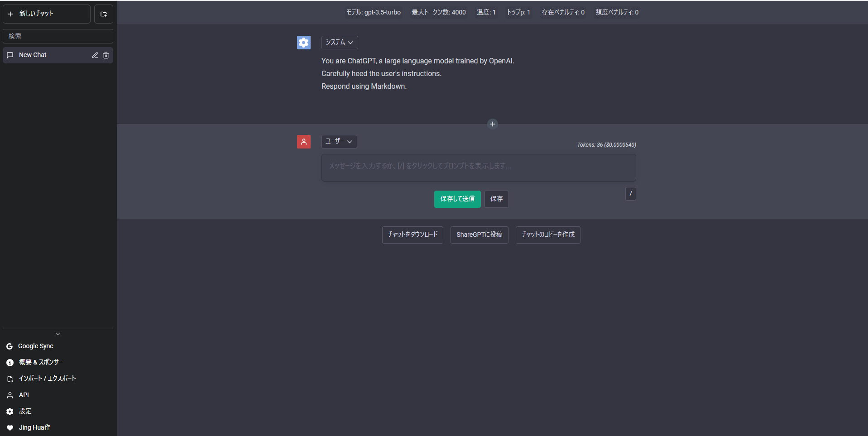Click the new folder icon button

coord(103,14)
